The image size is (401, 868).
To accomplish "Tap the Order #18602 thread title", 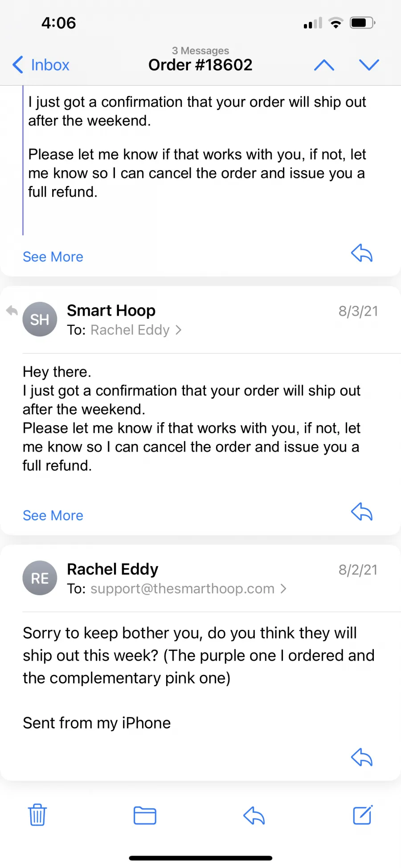I will click(200, 65).
